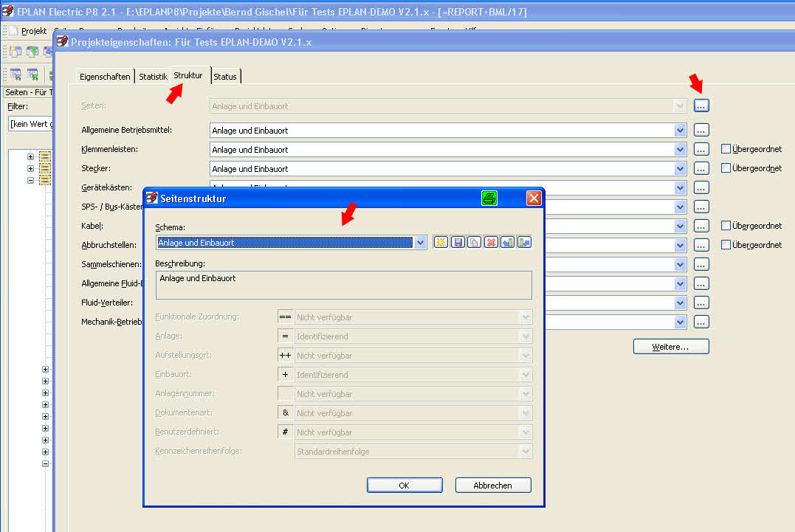The width and height of the screenshot is (795, 532).
Task: Tick the Übergeordnet checkbox for Kabel
Action: click(x=726, y=226)
